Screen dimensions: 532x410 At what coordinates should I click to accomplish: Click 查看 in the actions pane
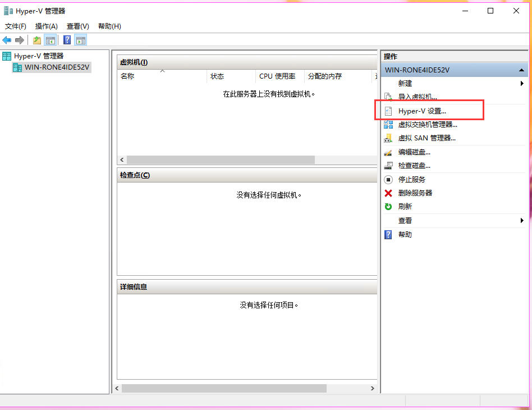[x=405, y=221]
